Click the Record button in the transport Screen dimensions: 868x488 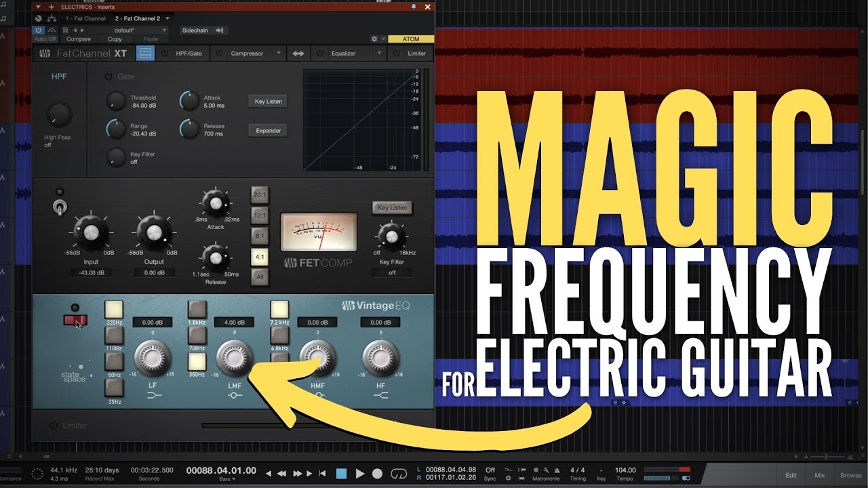(378, 474)
